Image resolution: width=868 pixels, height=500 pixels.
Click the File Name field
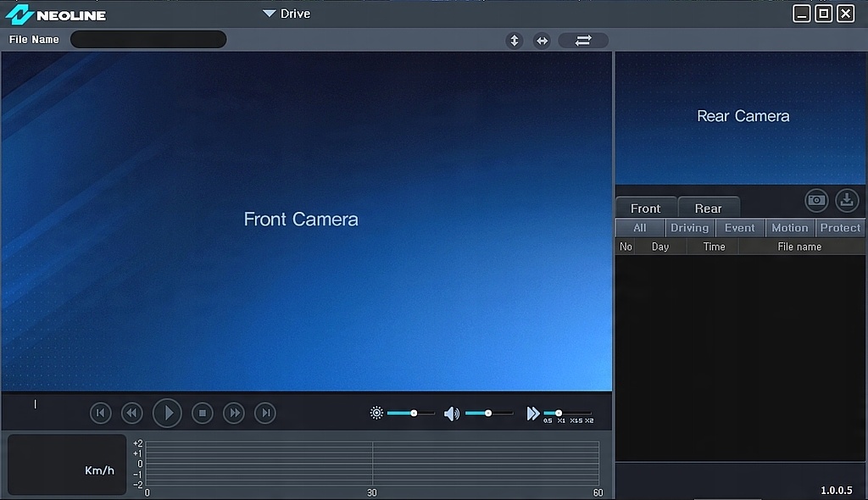tap(148, 40)
